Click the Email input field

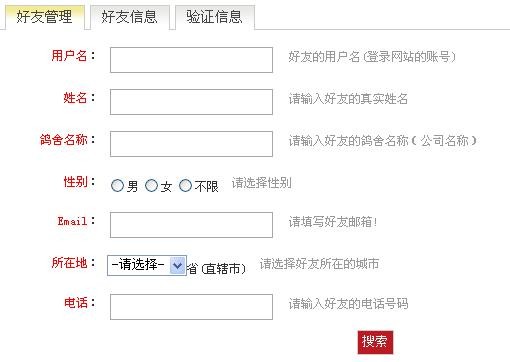pyautogui.click(x=191, y=225)
